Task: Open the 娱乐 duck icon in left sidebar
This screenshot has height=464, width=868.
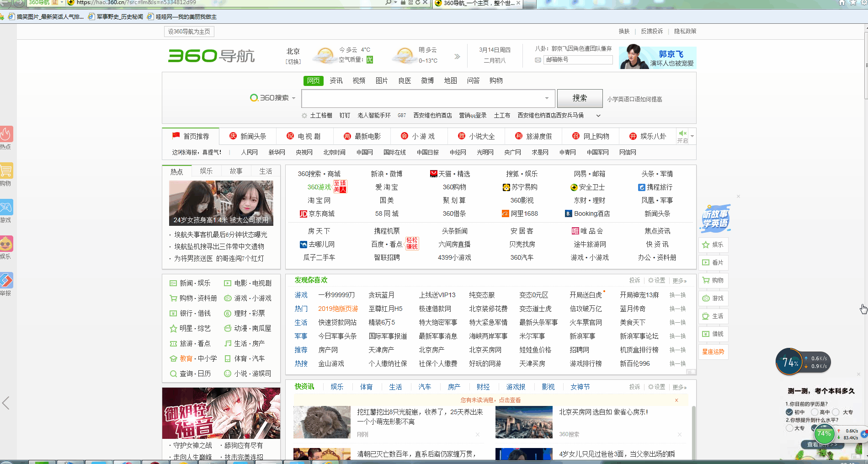Action: 6,244
